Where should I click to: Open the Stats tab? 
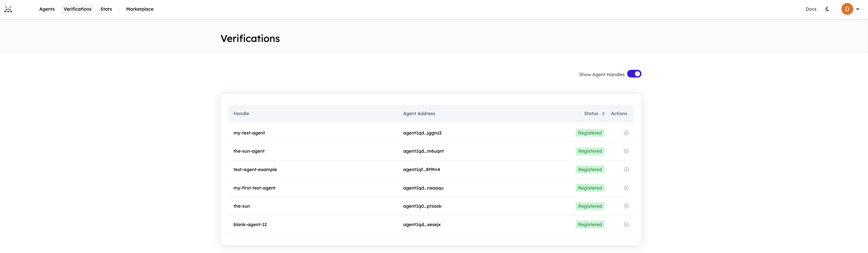pyautogui.click(x=106, y=9)
